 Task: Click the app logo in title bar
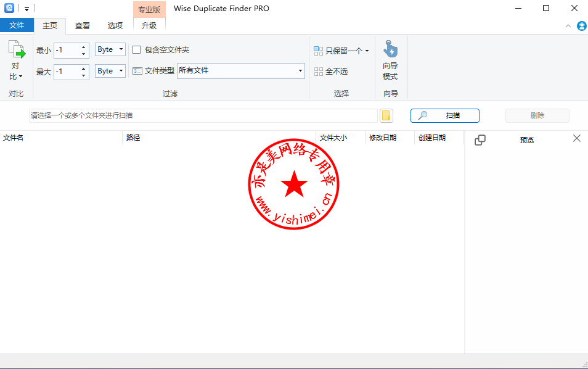[9, 9]
